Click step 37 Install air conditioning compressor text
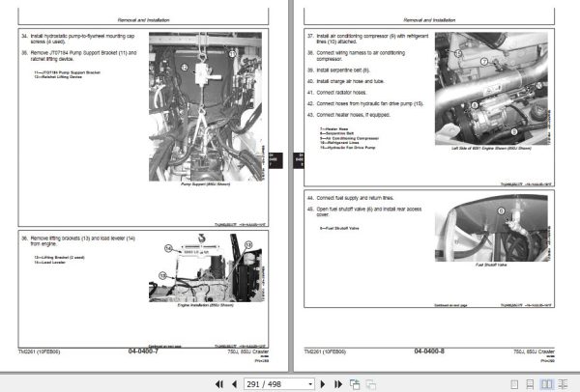 point(367,39)
